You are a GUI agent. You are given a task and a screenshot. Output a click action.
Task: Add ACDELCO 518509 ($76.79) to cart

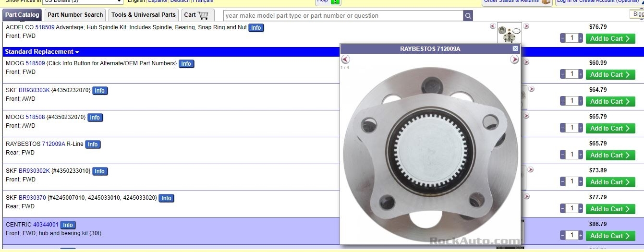pyautogui.click(x=610, y=39)
